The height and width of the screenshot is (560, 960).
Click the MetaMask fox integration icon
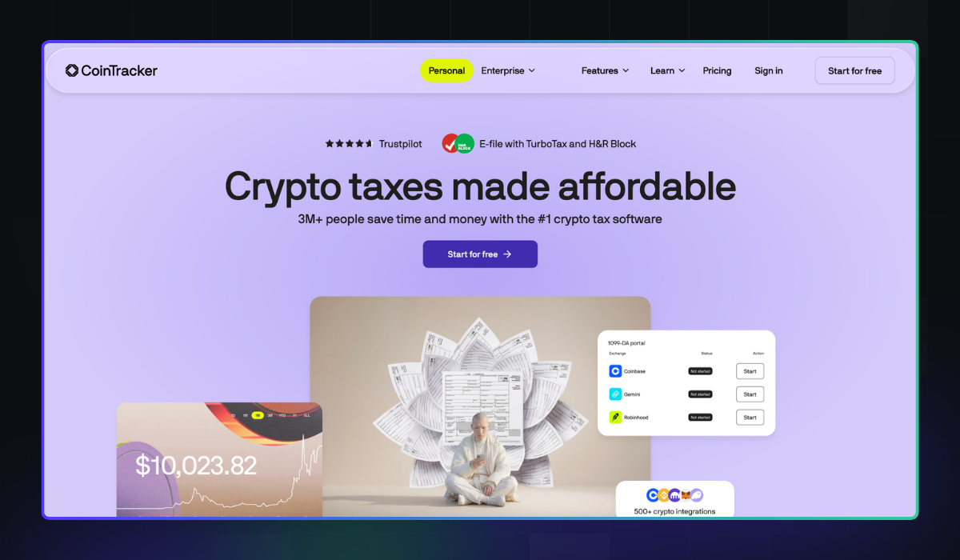(x=686, y=495)
